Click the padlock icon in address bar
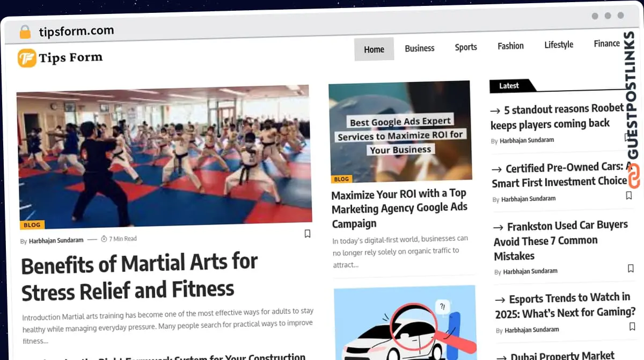This screenshot has width=644, height=360. (x=25, y=32)
